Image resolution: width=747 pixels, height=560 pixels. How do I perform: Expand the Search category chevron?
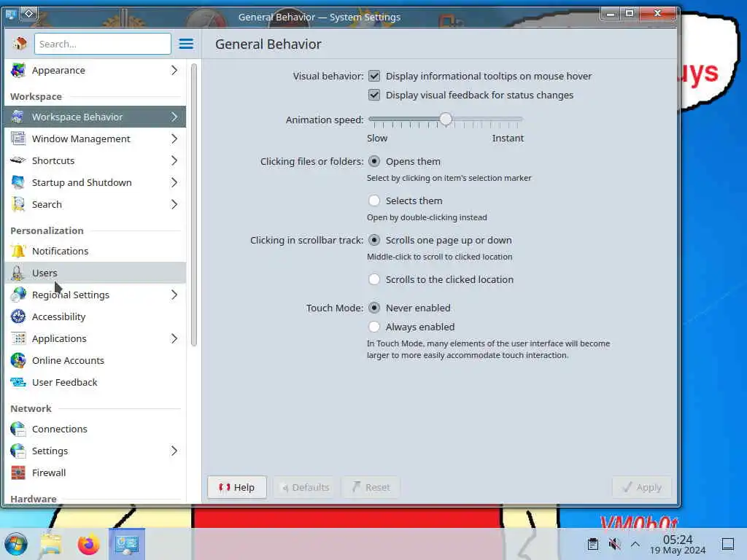174,204
